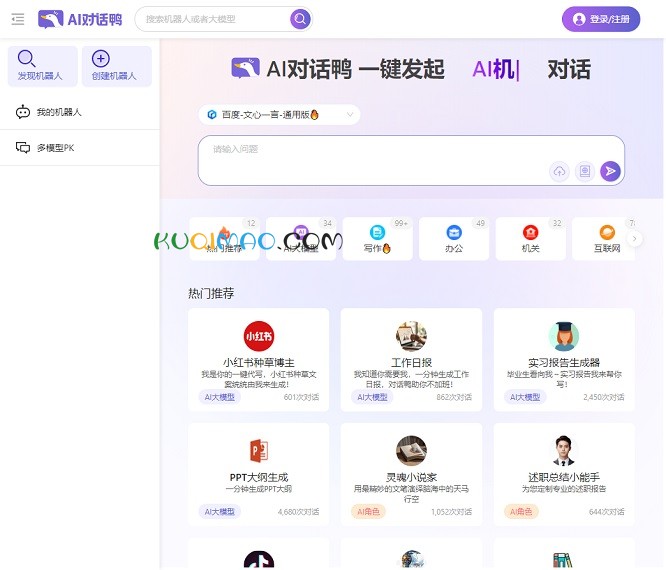Send the message with the paper plane
Screen dimensions: 666x570
(x=610, y=171)
